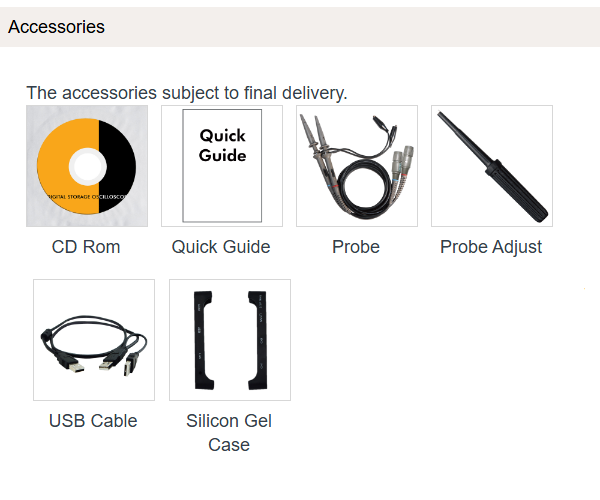Select the Probe Adjust caption
The image size is (600, 500).
point(491,247)
